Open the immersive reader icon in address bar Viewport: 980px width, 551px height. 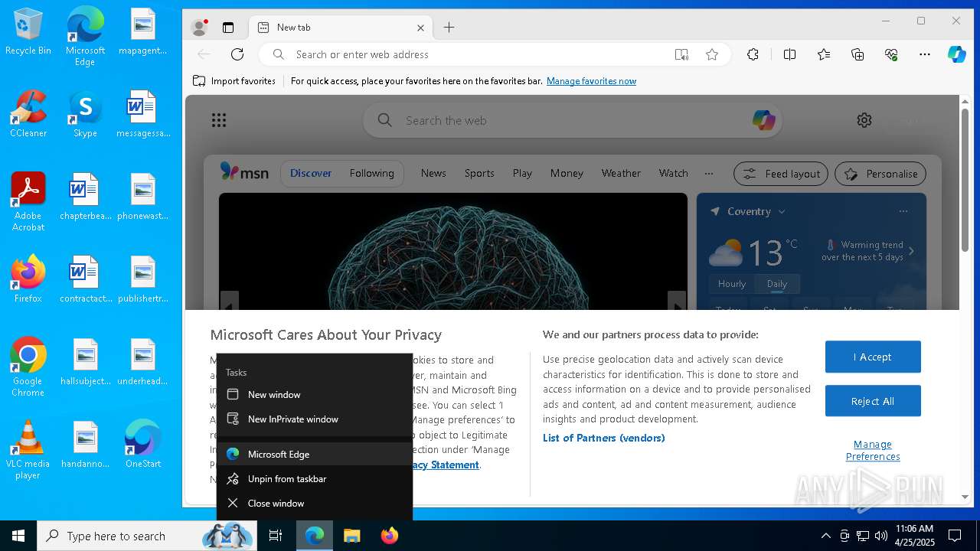(x=681, y=54)
